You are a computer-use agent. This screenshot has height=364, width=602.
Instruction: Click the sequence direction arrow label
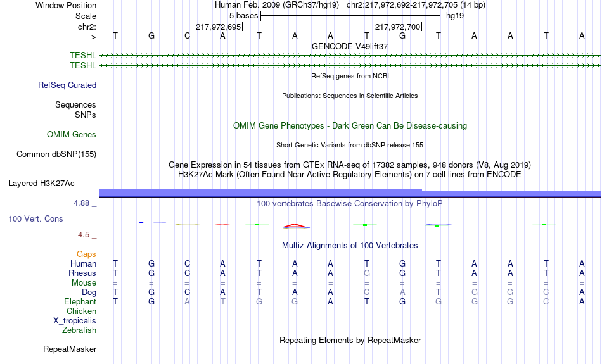pyautogui.click(x=90, y=37)
